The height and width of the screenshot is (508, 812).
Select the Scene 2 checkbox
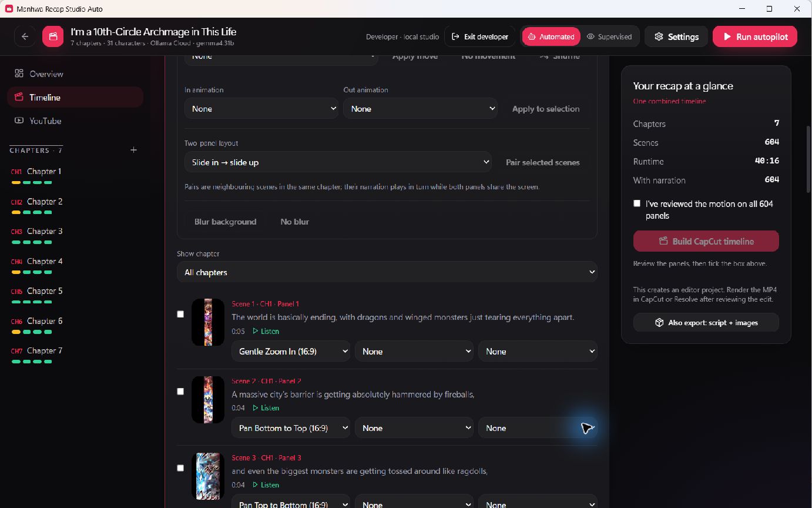(180, 391)
